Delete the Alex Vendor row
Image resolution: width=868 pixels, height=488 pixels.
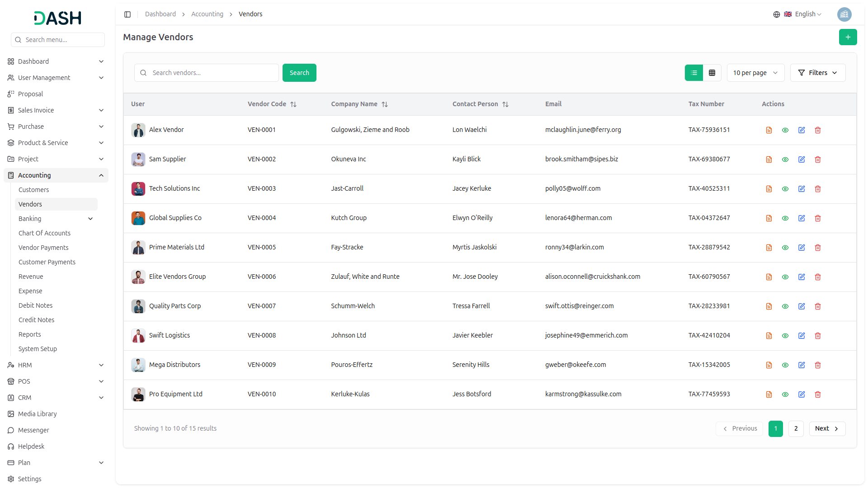click(817, 130)
